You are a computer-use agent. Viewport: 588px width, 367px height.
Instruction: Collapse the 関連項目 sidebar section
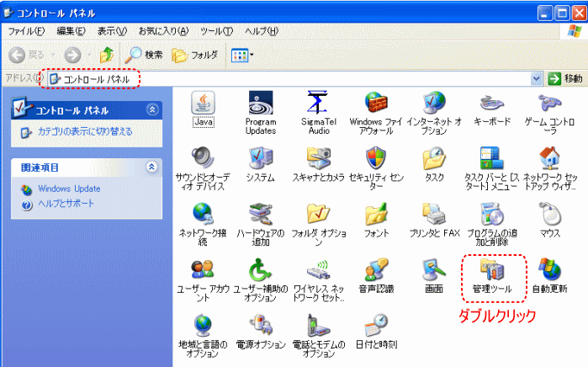point(151,168)
